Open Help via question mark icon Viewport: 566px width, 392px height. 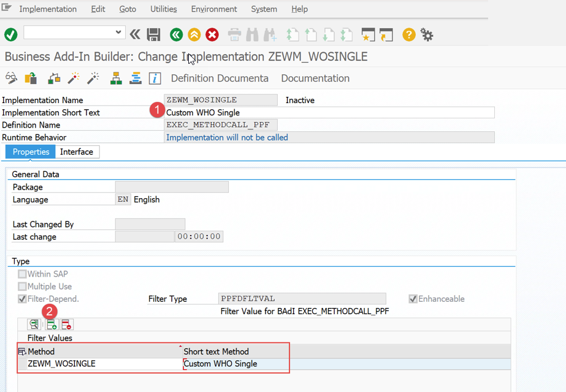[409, 34]
